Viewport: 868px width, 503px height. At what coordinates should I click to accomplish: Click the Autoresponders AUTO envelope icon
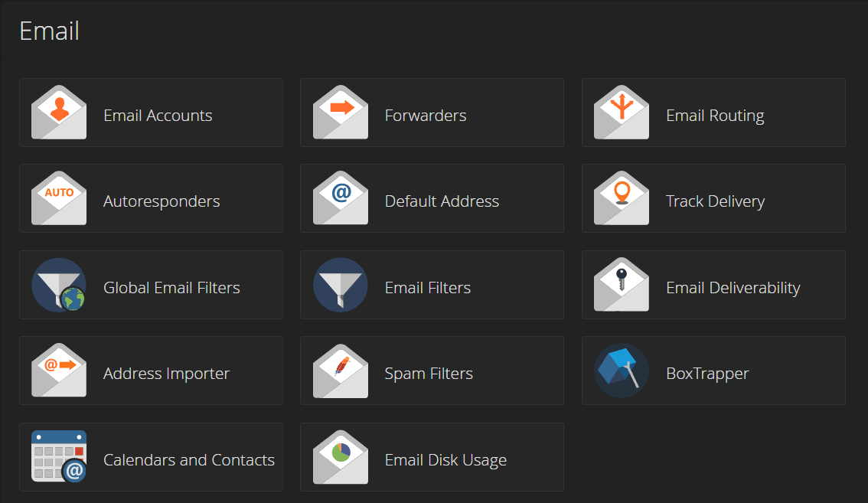pyautogui.click(x=59, y=198)
